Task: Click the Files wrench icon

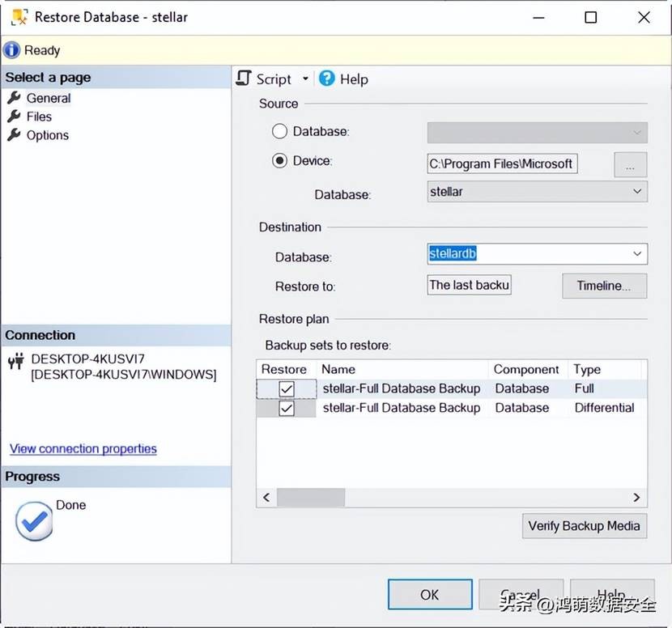Action: coord(14,116)
